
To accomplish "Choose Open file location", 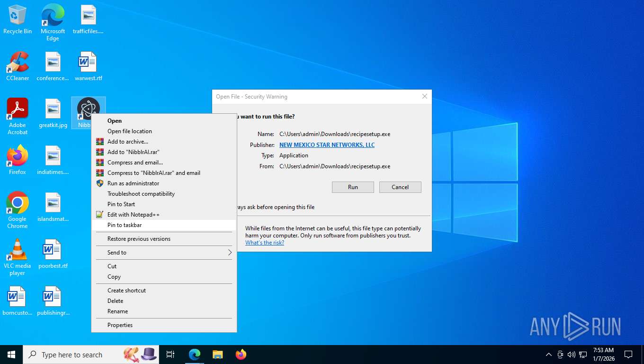I will click(164, 131).
